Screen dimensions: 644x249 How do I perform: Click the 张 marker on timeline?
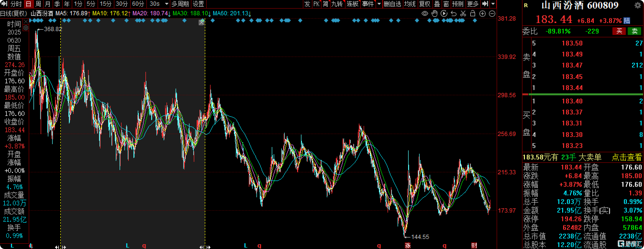[x=407, y=245]
